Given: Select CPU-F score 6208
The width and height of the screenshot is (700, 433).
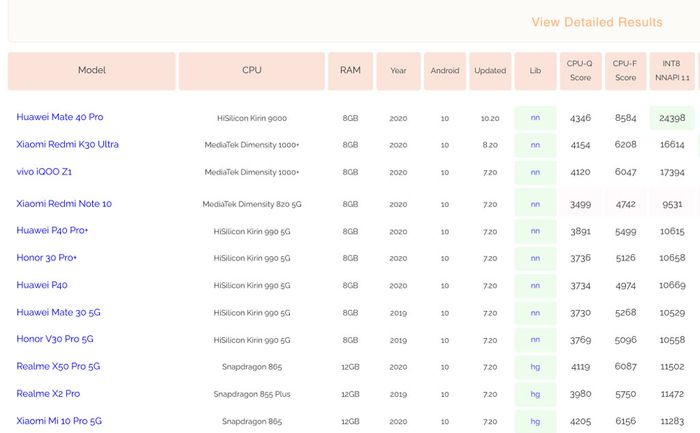Looking at the screenshot, I should point(625,145).
